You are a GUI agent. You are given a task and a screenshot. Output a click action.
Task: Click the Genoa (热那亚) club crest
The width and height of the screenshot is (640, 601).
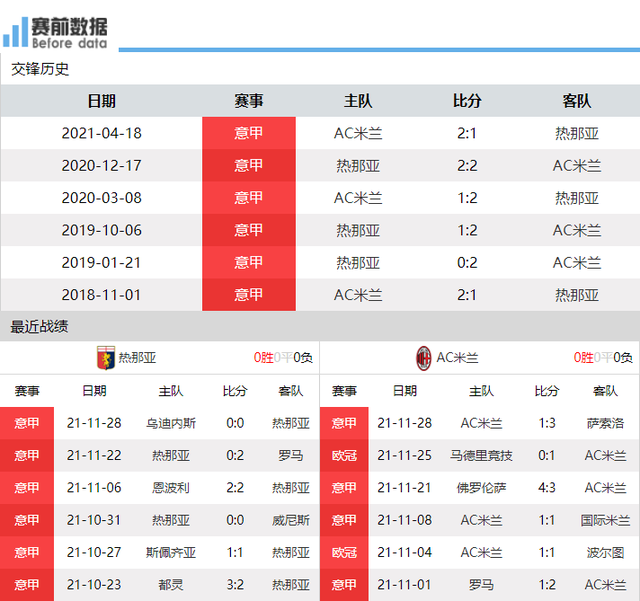click(x=106, y=358)
